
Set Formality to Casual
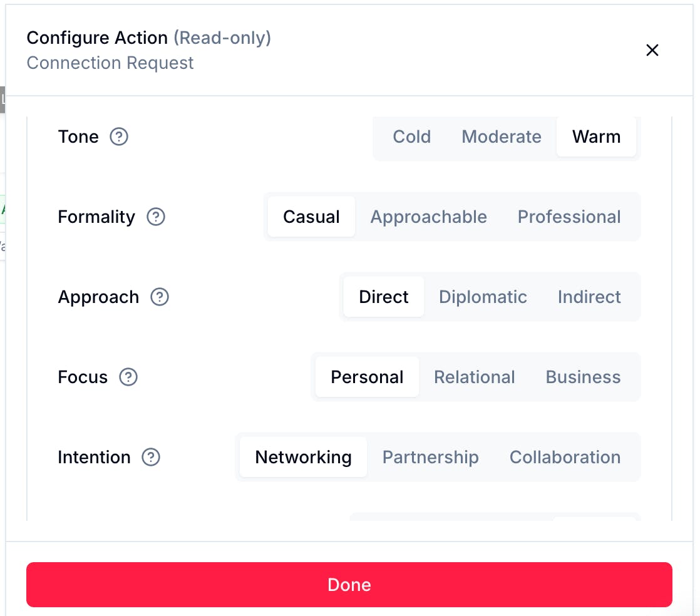click(311, 217)
